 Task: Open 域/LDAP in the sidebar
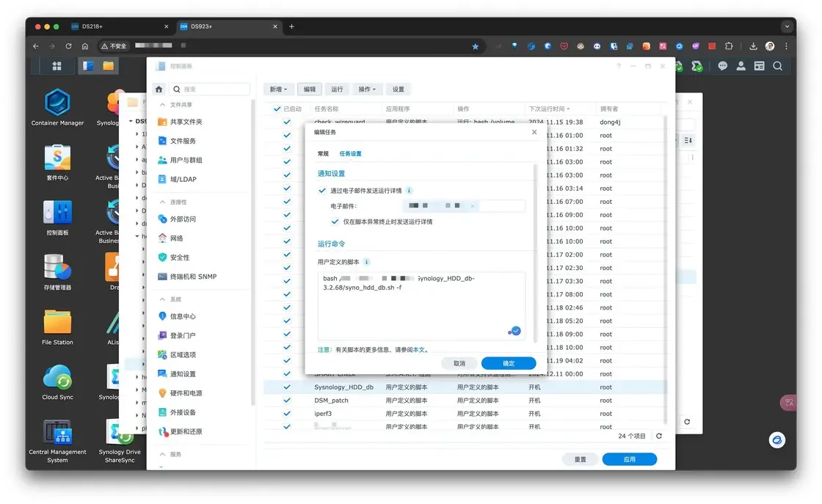pos(177,179)
